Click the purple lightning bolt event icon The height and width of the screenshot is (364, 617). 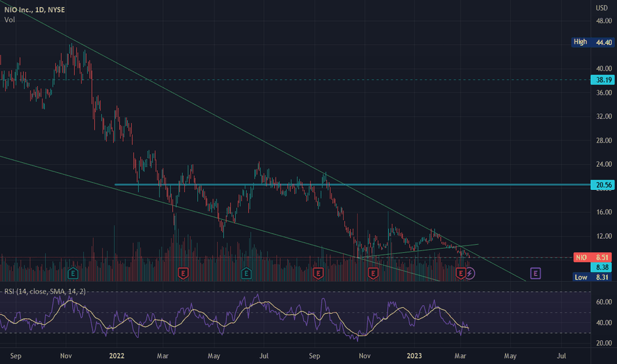pyautogui.click(x=470, y=273)
